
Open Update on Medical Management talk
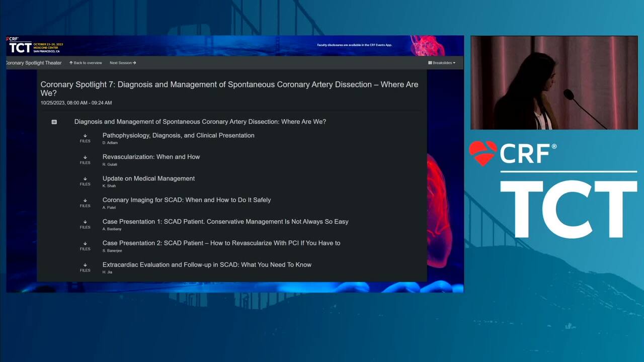148,178
